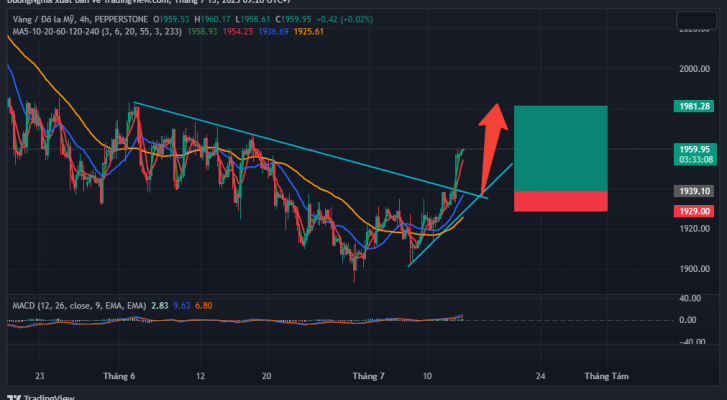Click the 1939.10 entry price label

694,191
